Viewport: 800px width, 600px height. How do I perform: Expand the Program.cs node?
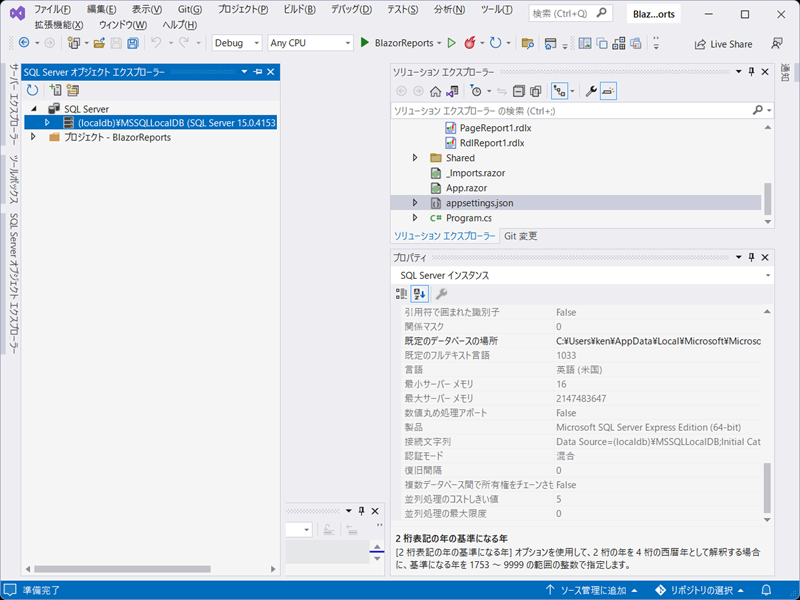click(x=415, y=218)
